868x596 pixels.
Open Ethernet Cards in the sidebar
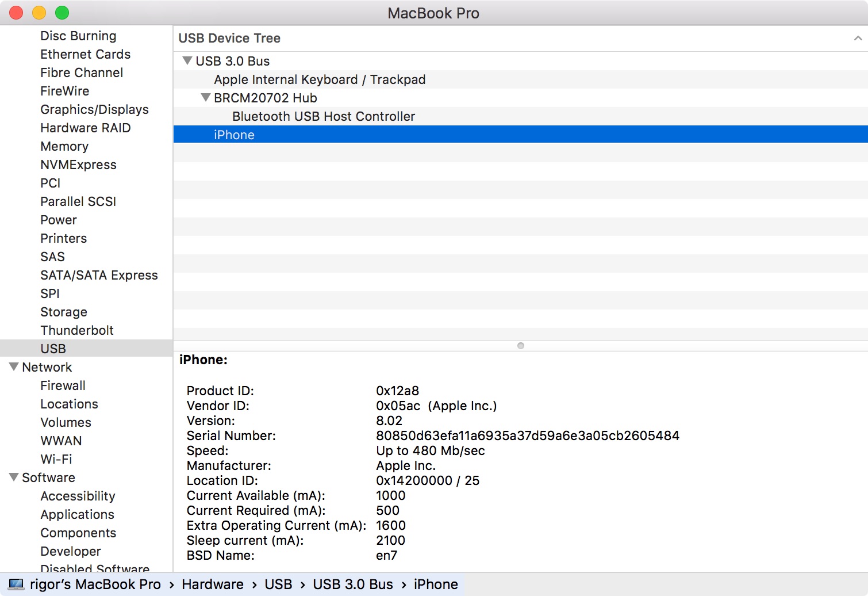pos(86,54)
